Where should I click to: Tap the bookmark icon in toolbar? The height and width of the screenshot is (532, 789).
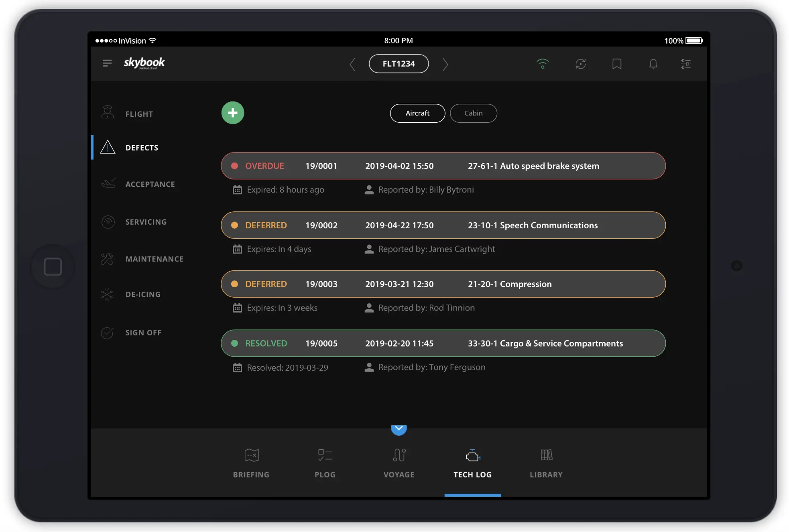click(617, 63)
